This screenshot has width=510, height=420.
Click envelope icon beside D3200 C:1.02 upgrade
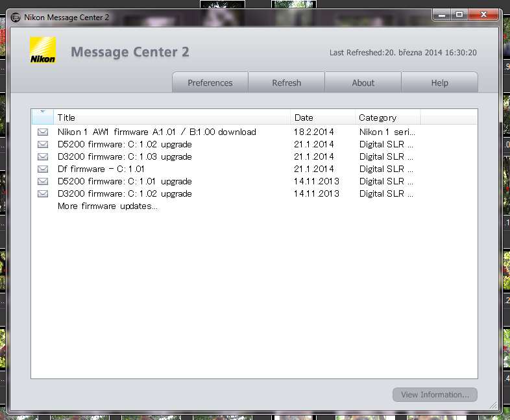click(43, 193)
